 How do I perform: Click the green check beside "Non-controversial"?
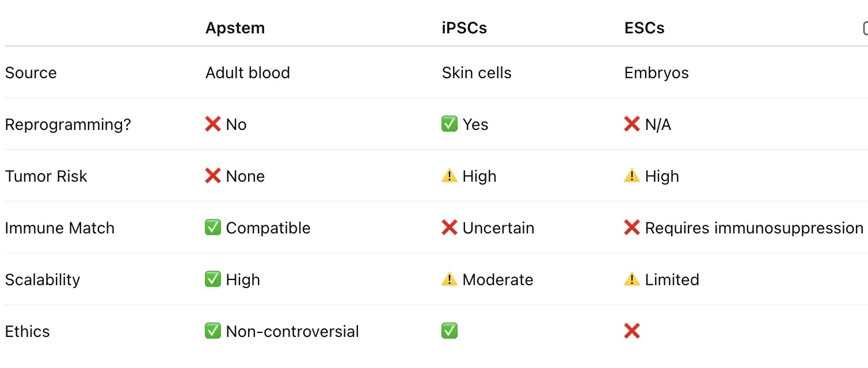tap(213, 331)
